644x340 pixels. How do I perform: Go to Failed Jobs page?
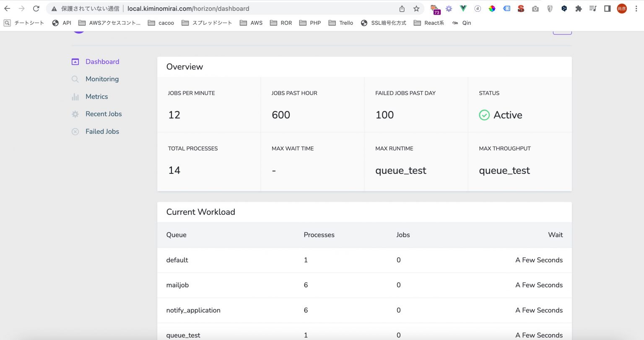tap(102, 131)
